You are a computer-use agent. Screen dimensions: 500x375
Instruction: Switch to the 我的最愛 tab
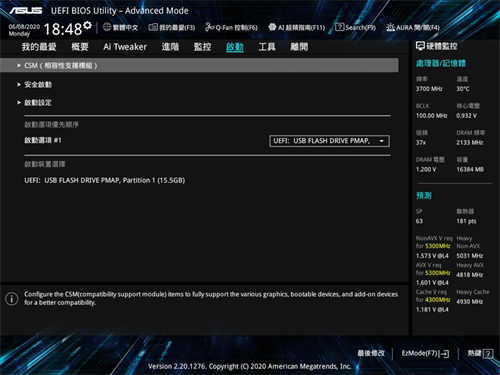click(39, 47)
